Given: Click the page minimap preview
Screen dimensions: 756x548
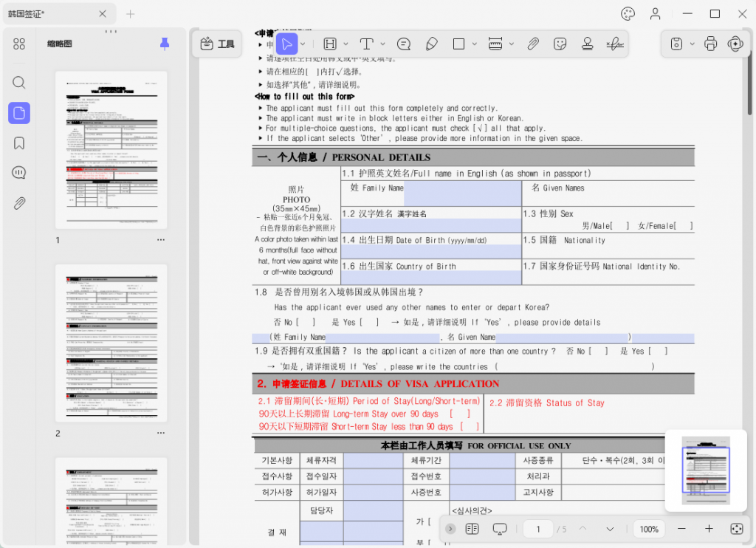Looking at the screenshot, I should [x=706, y=470].
